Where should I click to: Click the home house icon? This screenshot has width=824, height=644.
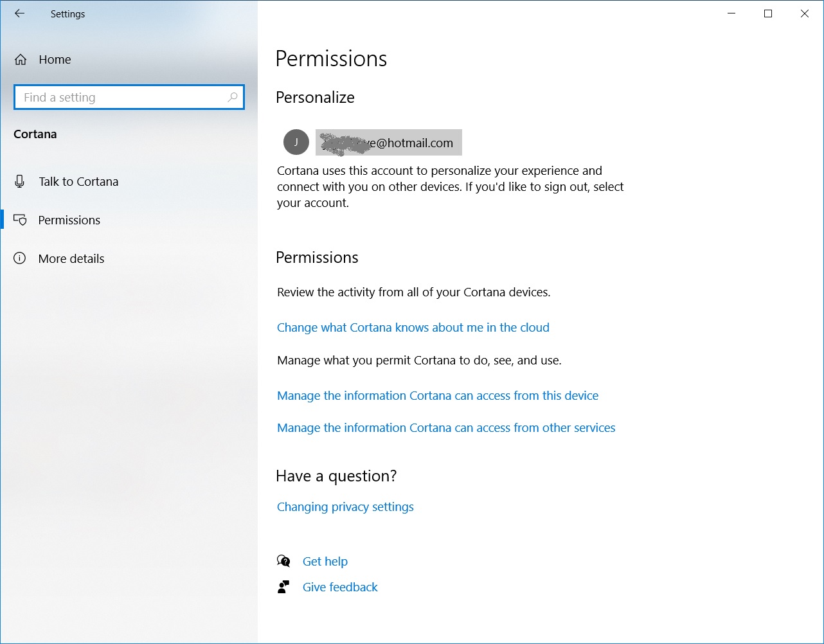(x=21, y=60)
